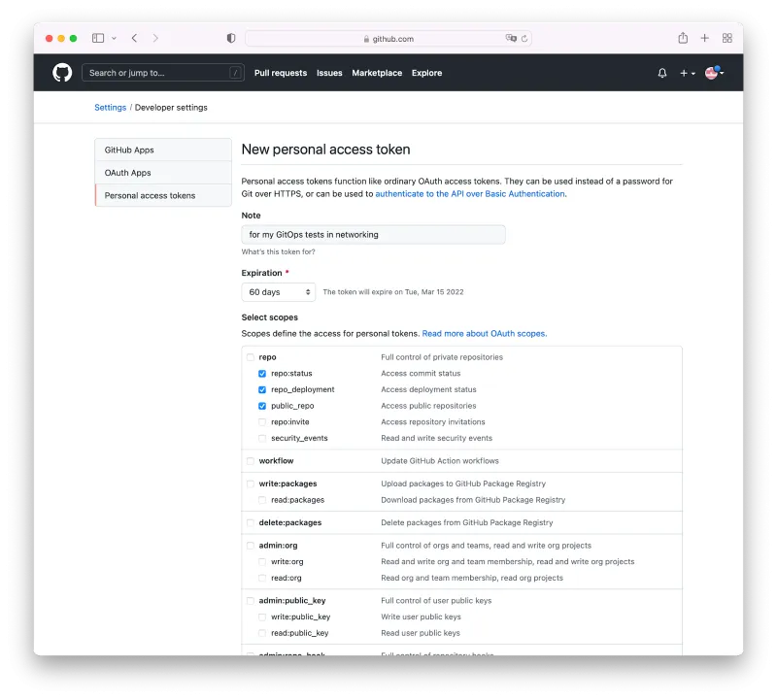The height and width of the screenshot is (700, 777).
Task: Expand the plus create-new menu
Action: [688, 73]
